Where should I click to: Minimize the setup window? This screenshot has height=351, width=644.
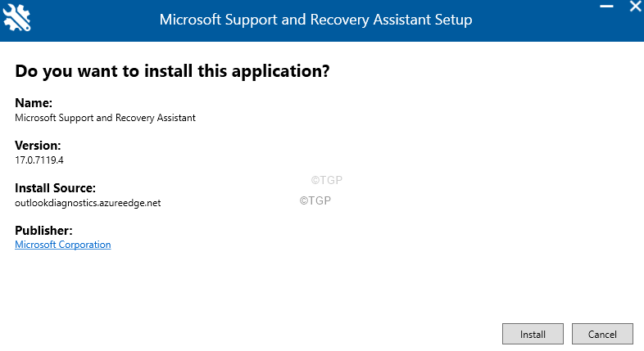pyautogui.click(x=606, y=7)
